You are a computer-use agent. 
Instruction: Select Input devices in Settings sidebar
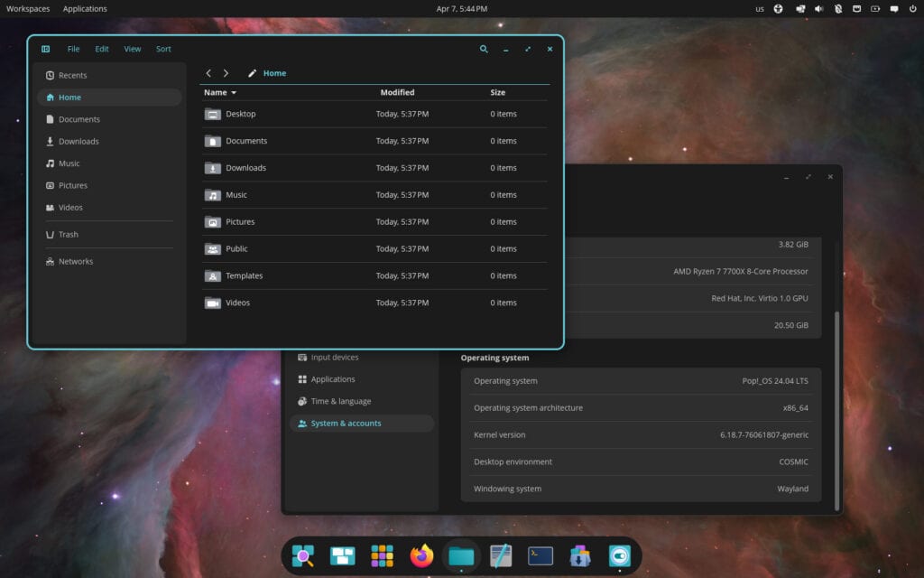(335, 357)
